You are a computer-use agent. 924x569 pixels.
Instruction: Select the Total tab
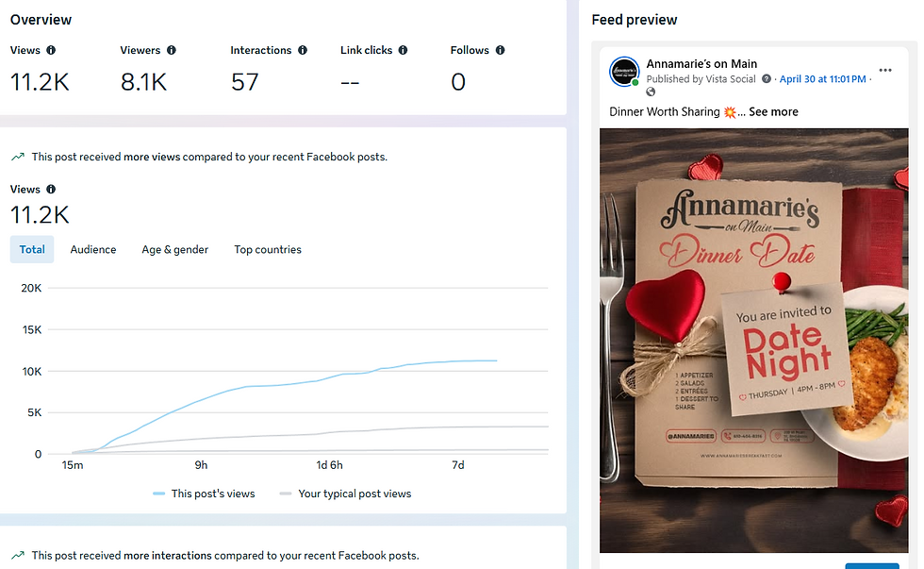coord(32,249)
